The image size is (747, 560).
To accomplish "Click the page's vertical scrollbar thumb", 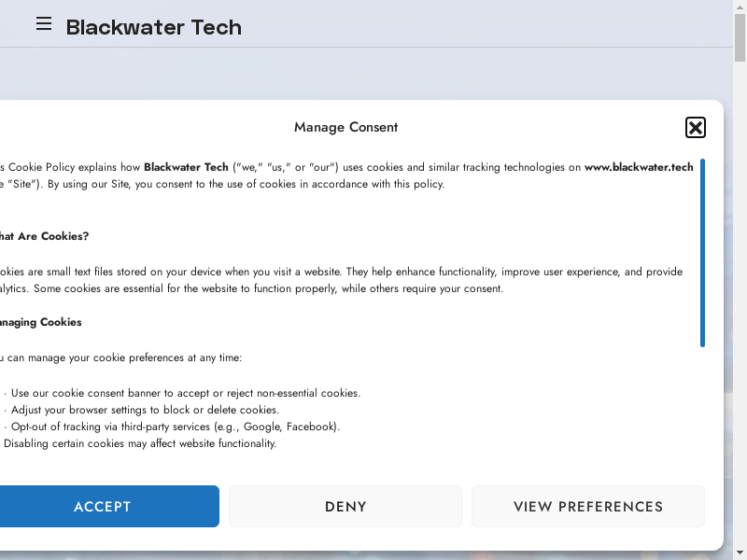I will [x=740, y=37].
